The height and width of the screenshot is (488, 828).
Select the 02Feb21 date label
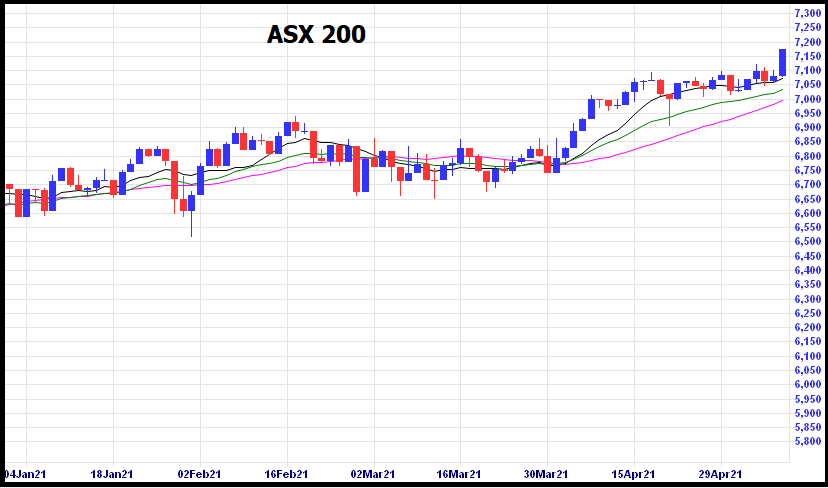(x=199, y=473)
